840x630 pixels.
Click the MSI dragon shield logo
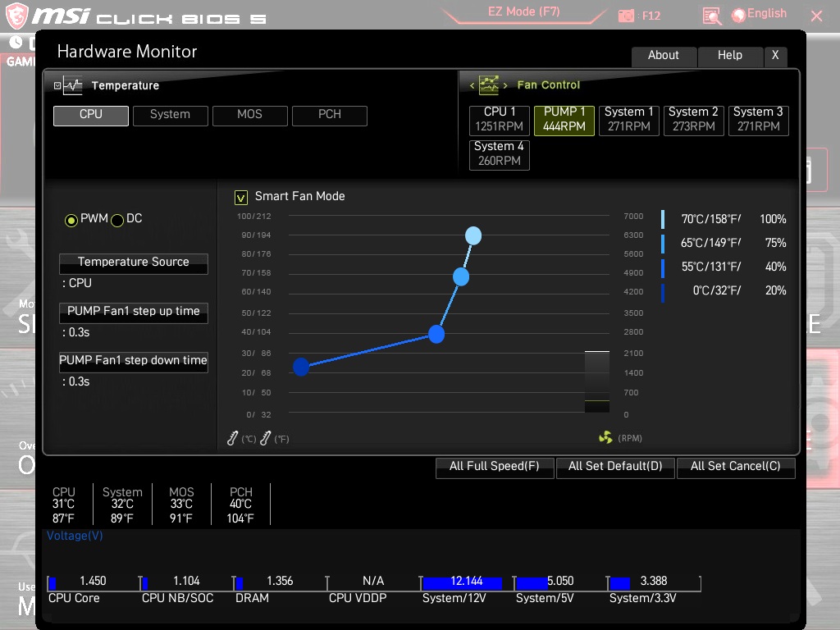(x=16, y=16)
